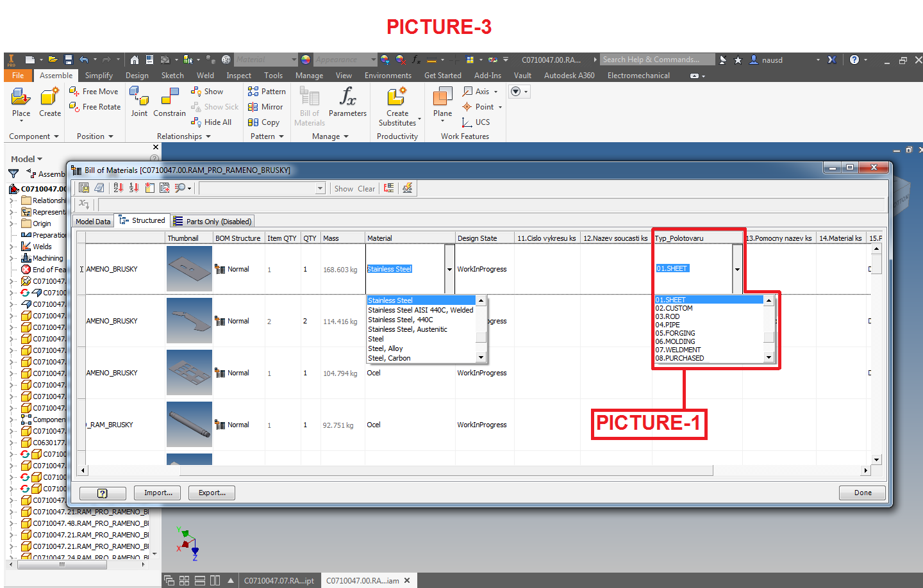Open the Parameters dialog
This screenshot has width=923, height=588.
click(347, 102)
